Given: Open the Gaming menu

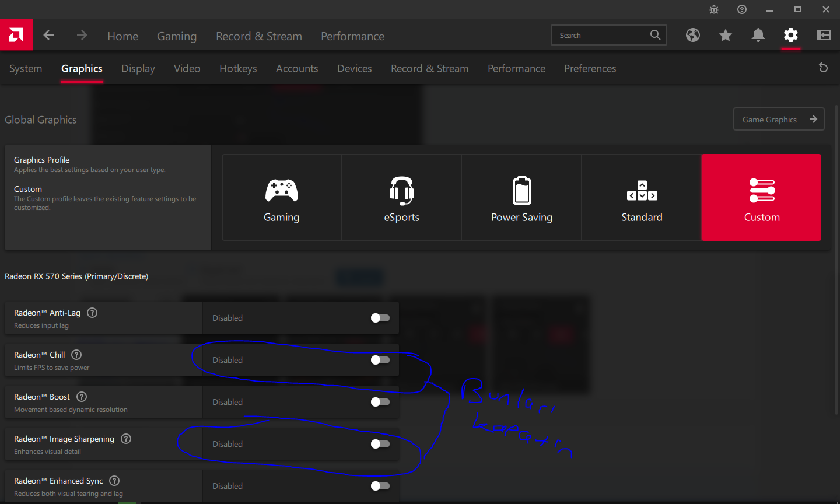Looking at the screenshot, I should pyautogui.click(x=177, y=36).
